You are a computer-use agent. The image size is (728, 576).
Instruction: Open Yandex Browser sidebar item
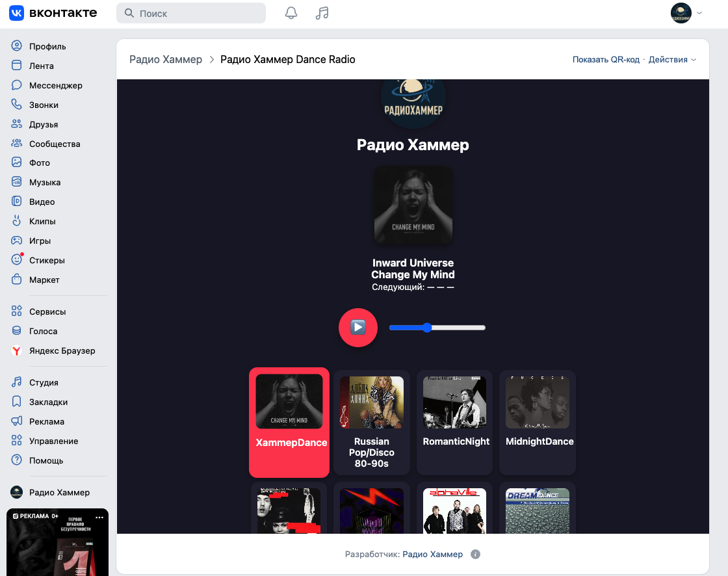pos(62,350)
